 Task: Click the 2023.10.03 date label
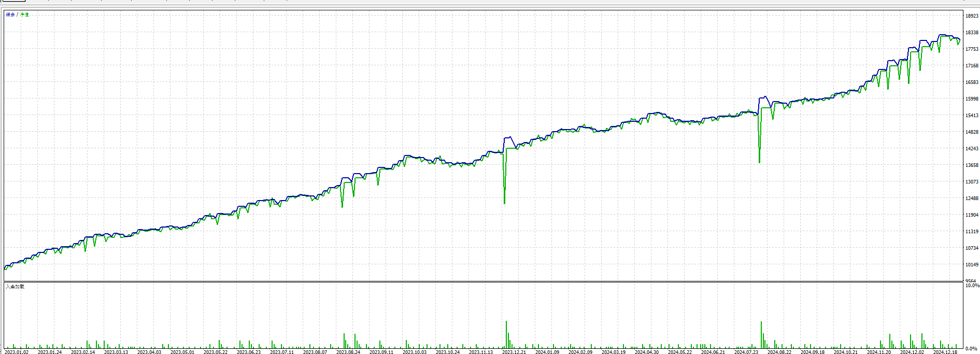(415, 352)
